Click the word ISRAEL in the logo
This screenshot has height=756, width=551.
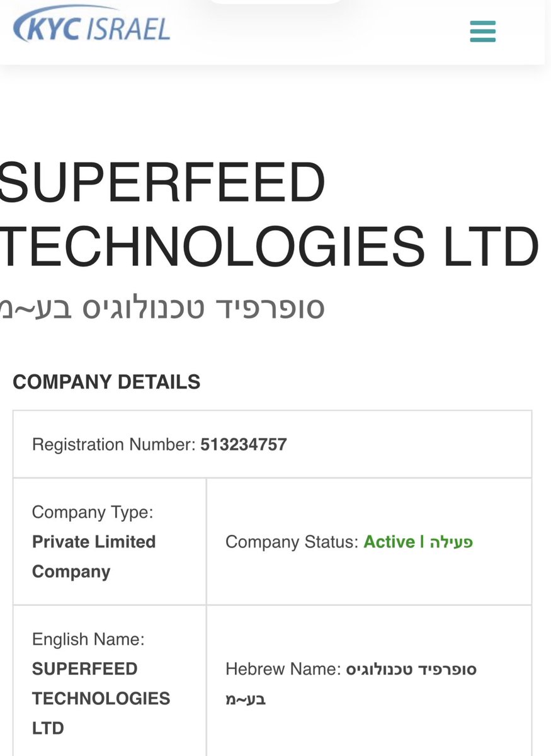pyautogui.click(x=133, y=29)
